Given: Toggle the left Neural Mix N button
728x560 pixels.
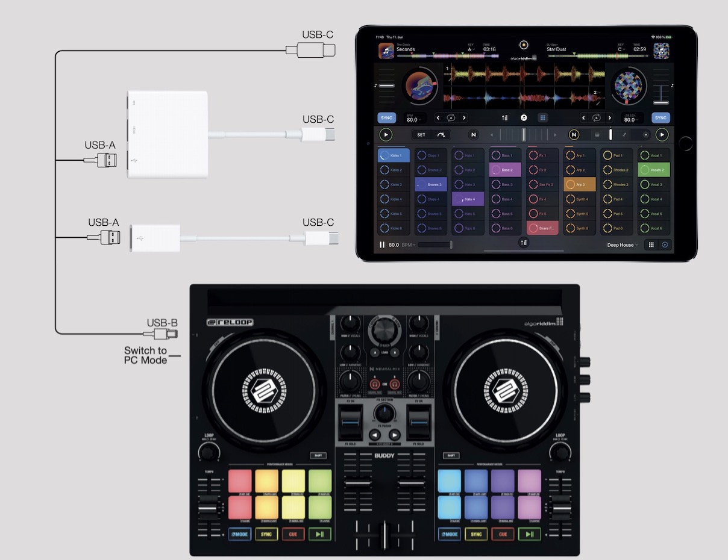Looking at the screenshot, I should pos(473,135).
